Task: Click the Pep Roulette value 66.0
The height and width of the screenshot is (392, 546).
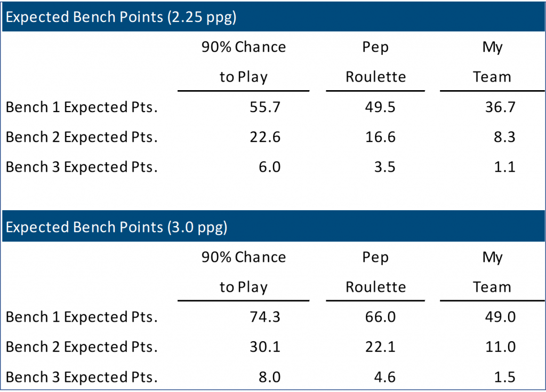Action: [x=380, y=317]
